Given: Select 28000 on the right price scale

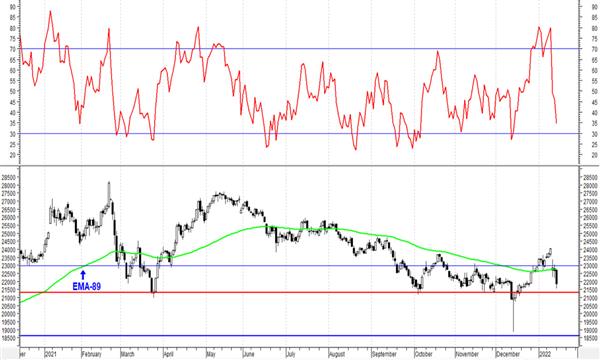Looking at the screenshot, I should point(590,186).
